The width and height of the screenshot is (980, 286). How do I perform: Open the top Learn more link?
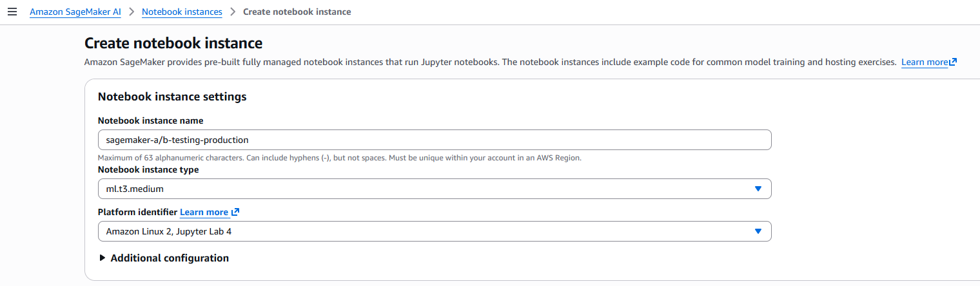coord(924,62)
